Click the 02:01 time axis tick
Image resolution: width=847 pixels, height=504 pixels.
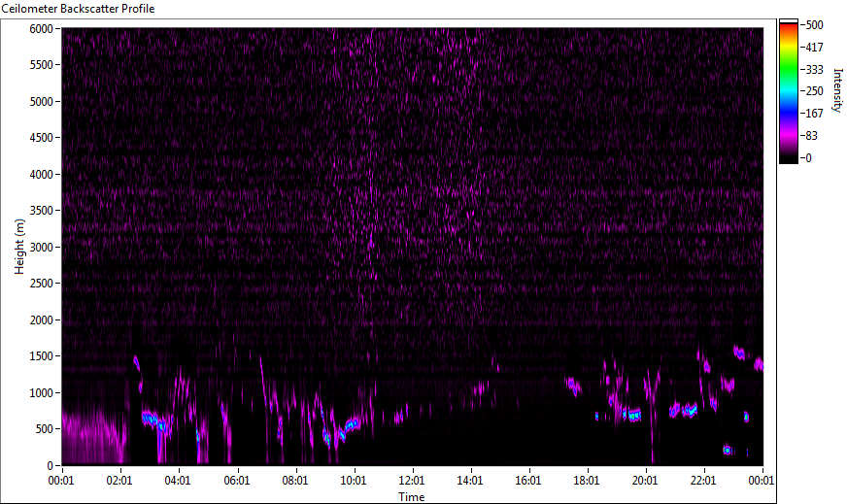pyautogui.click(x=119, y=481)
